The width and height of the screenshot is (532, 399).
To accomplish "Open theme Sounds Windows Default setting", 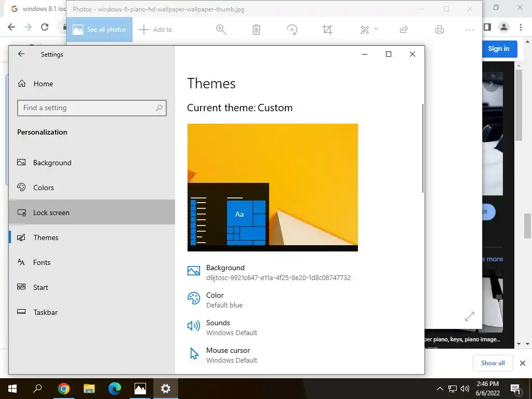I will (222, 327).
